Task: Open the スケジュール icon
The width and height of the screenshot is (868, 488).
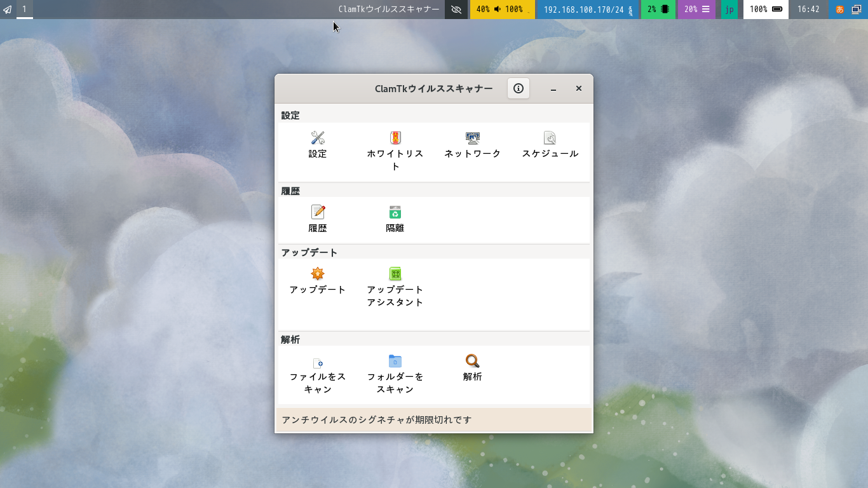Action: (550, 138)
